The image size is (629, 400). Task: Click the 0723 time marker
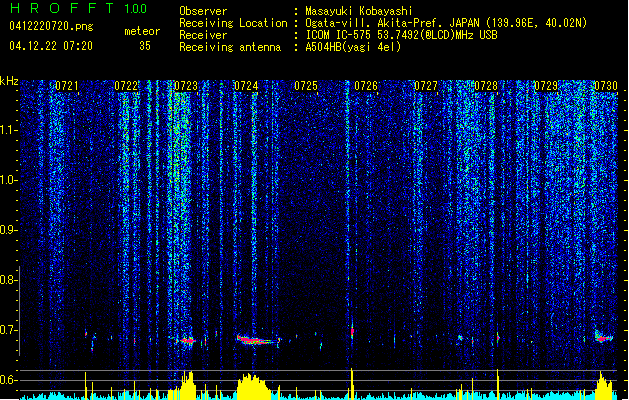pos(186,86)
